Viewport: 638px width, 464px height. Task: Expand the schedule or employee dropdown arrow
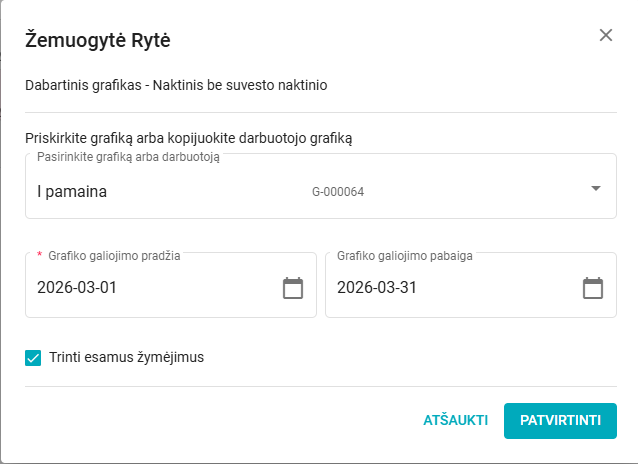(595, 188)
